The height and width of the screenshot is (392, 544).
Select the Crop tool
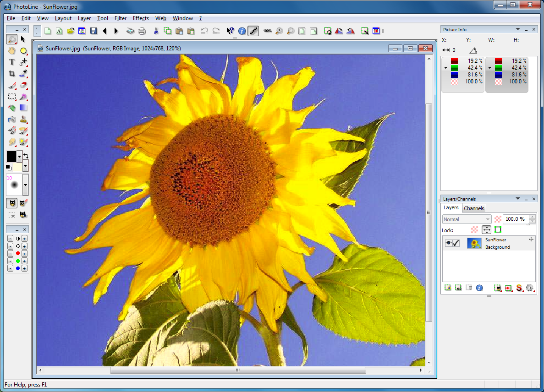tap(12, 73)
